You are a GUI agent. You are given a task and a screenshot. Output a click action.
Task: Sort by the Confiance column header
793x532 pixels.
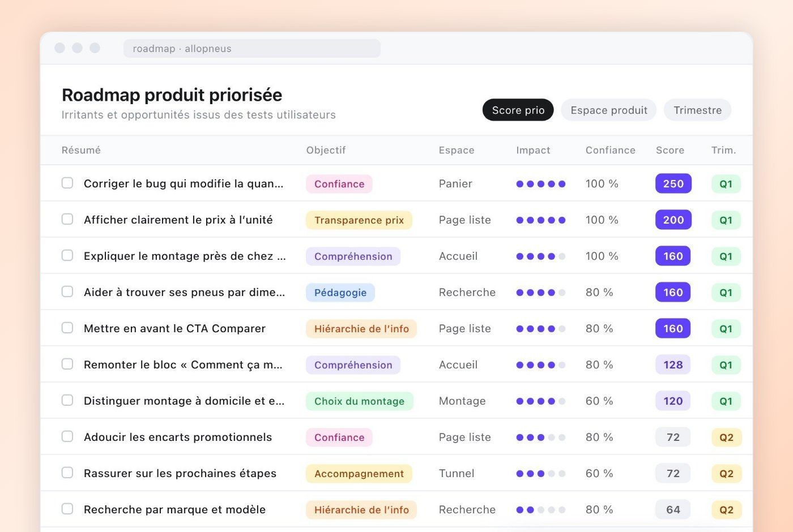click(610, 150)
